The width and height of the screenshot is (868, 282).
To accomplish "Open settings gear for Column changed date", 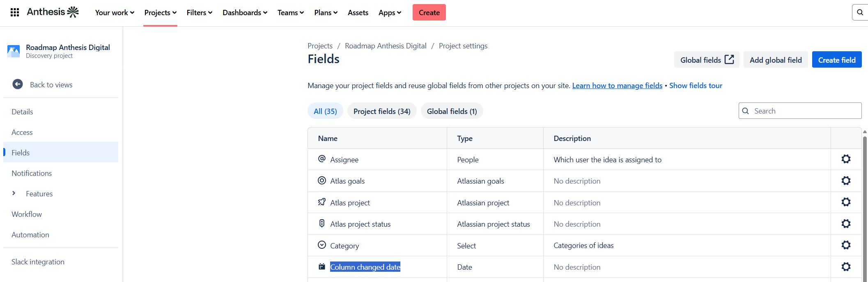I will click(846, 267).
